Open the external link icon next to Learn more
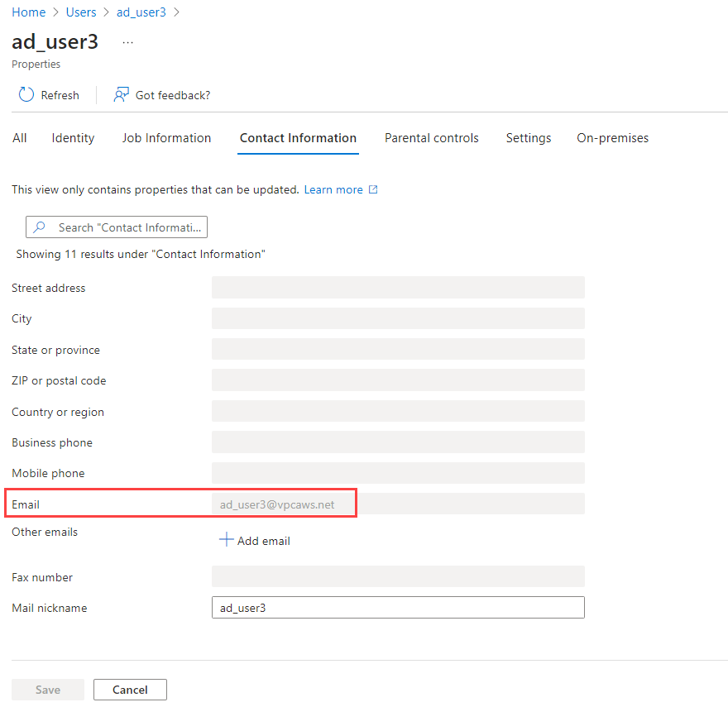 pos(373,189)
